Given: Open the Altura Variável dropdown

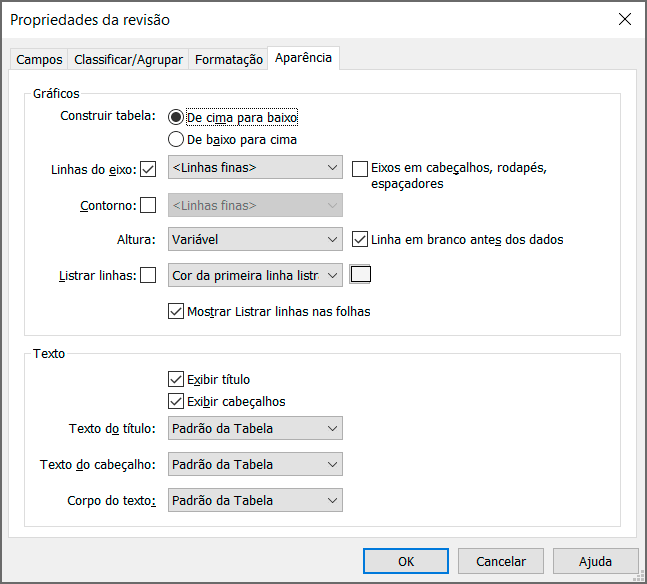Looking at the screenshot, I should (x=256, y=240).
